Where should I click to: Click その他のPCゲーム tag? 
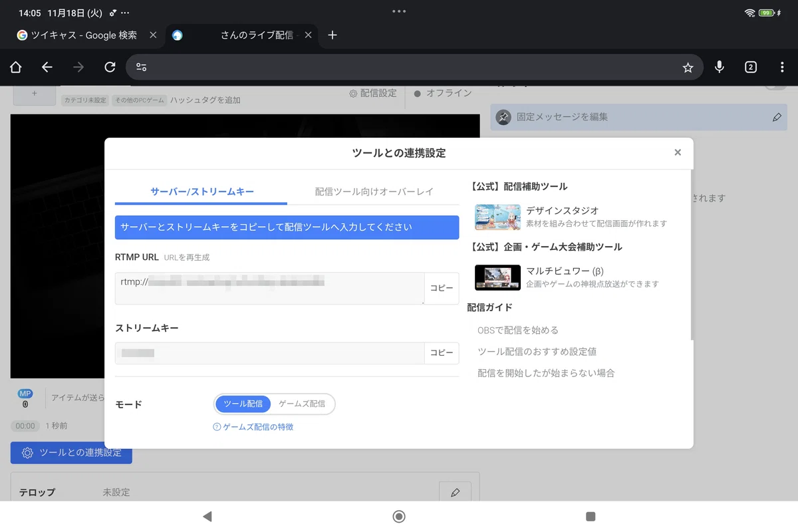pos(139,100)
